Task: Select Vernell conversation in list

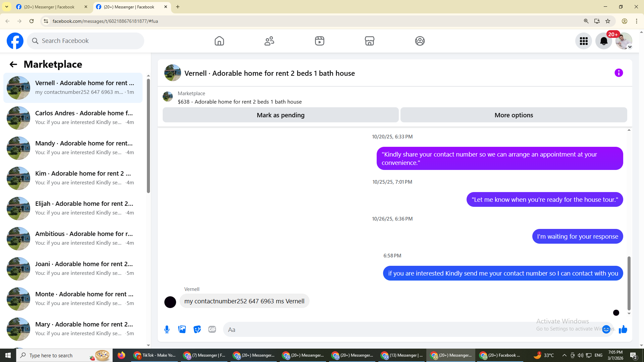Action: 73,88
